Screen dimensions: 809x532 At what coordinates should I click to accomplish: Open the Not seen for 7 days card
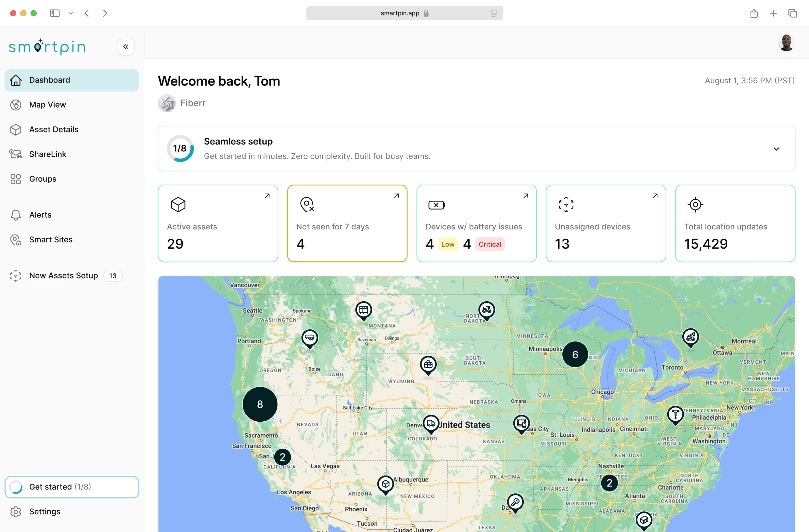click(x=347, y=223)
